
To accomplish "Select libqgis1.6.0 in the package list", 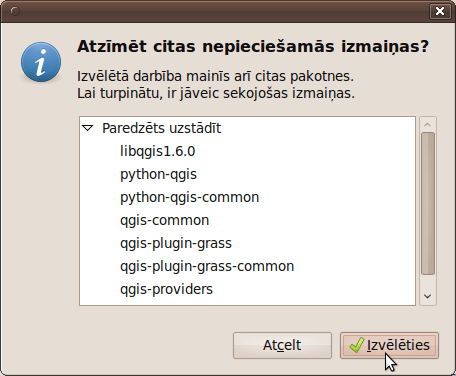I will [247, 151].
